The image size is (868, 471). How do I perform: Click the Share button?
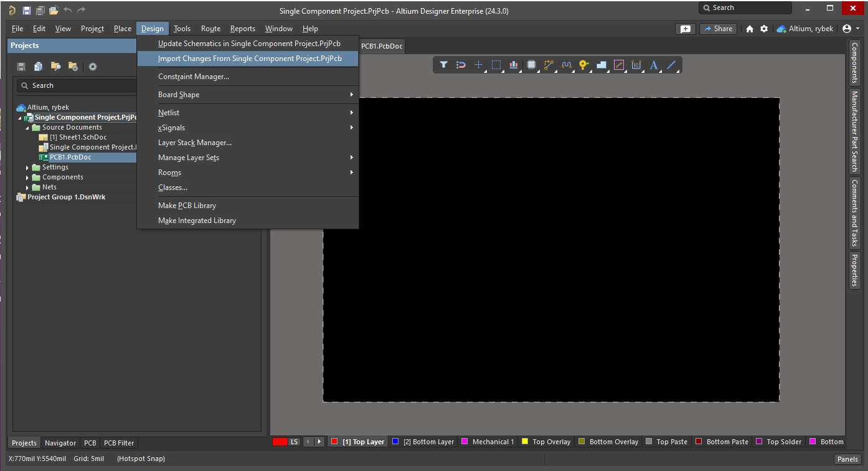pyautogui.click(x=718, y=29)
